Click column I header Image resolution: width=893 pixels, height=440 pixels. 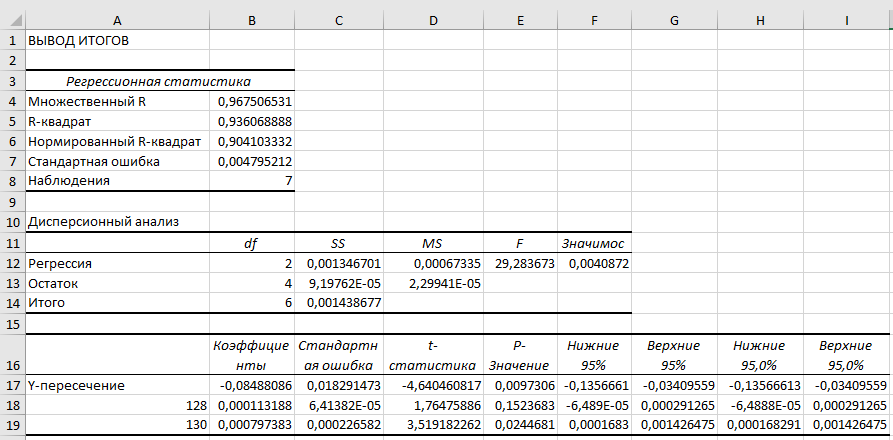(847, 19)
